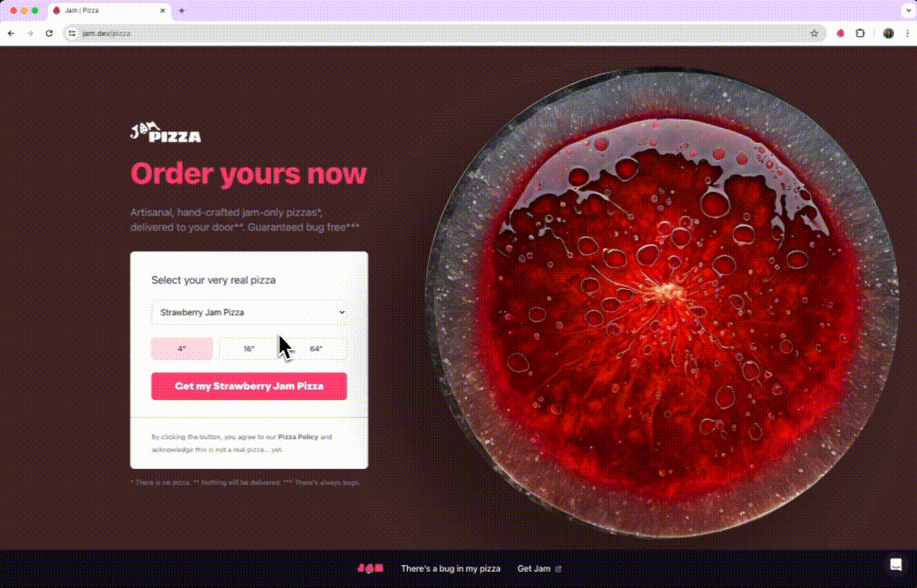Click the browser back arrow
This screenshot has height=588, width=917.
(x=11, y=33)
